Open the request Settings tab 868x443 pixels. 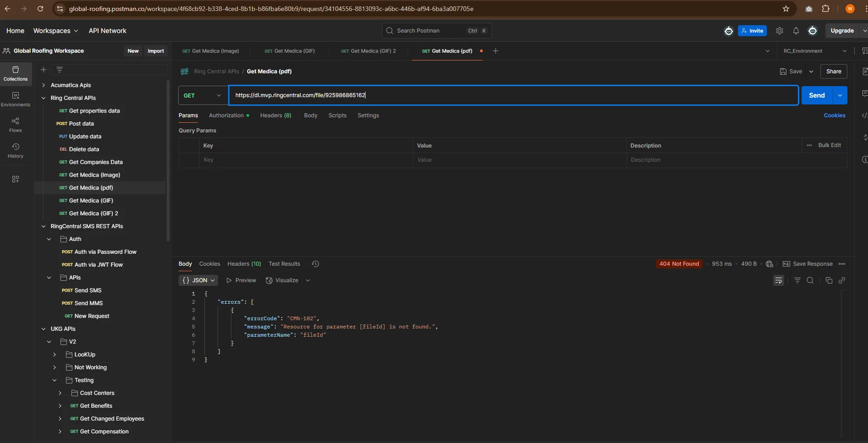(x=368, y=115)
